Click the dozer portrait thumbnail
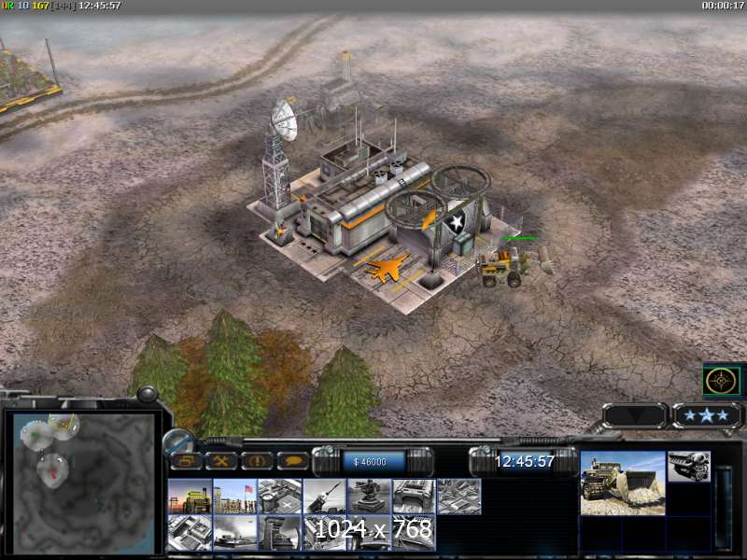Image resolution: width=747 pixels, height=560 pixels. [x=622, y=483]
